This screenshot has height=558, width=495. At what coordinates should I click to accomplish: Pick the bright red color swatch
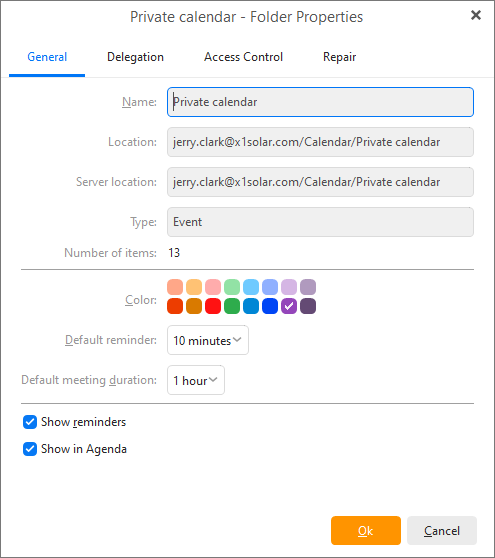point(213,306)
